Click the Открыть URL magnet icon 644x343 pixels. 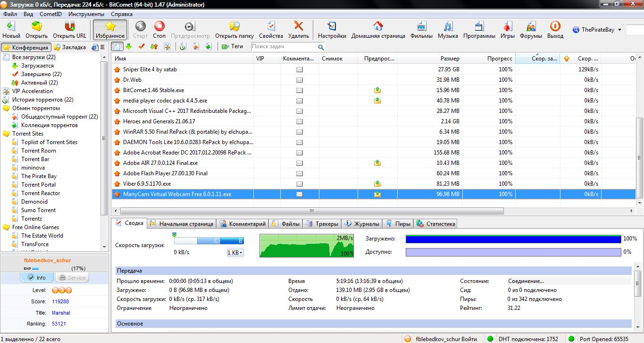pyautogui.click(x=69, y=26)
